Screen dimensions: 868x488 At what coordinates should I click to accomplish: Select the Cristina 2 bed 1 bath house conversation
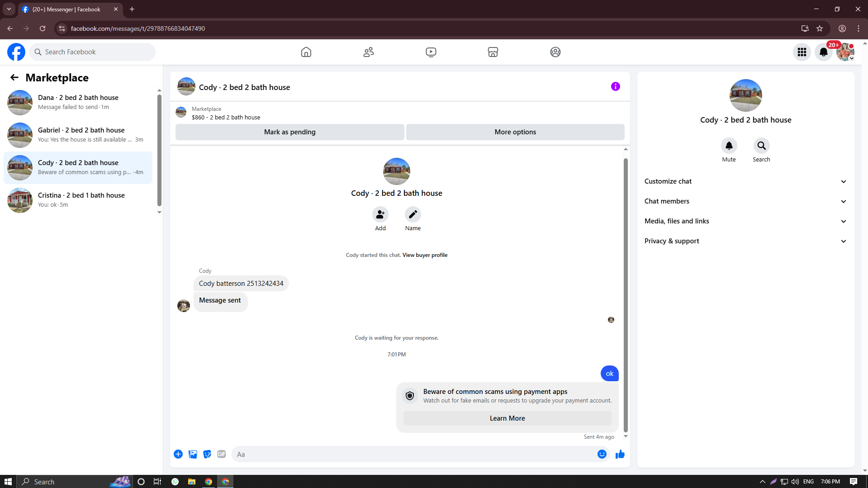click(78, 200)
